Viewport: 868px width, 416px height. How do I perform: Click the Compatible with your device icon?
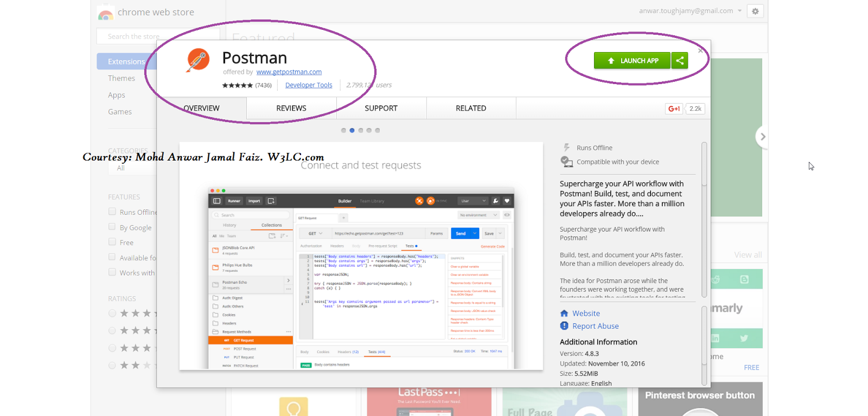[566, 162]
